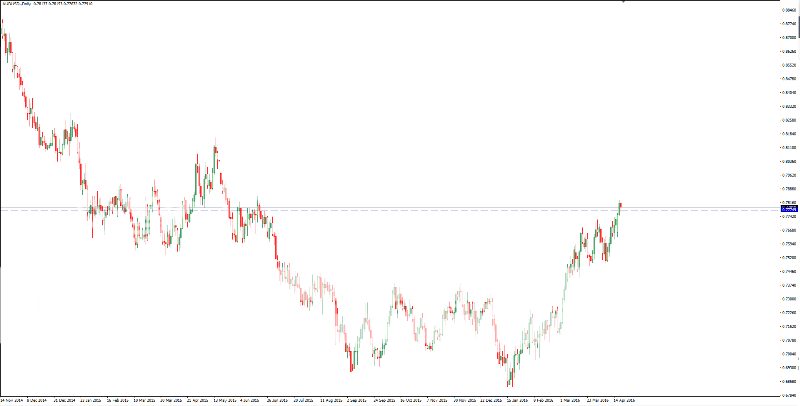
Task: Click the blue highlighted current price label
Action: click(790, 209)
